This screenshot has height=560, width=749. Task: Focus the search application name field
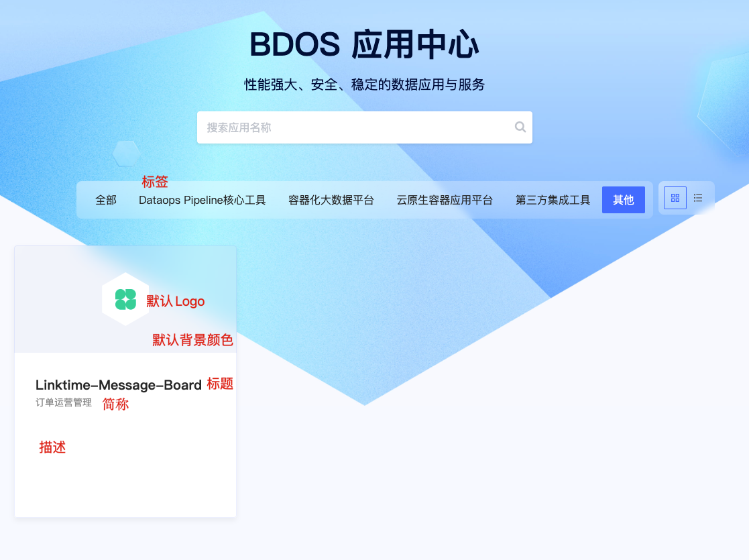pyautogui.click(x=365, y=127)
